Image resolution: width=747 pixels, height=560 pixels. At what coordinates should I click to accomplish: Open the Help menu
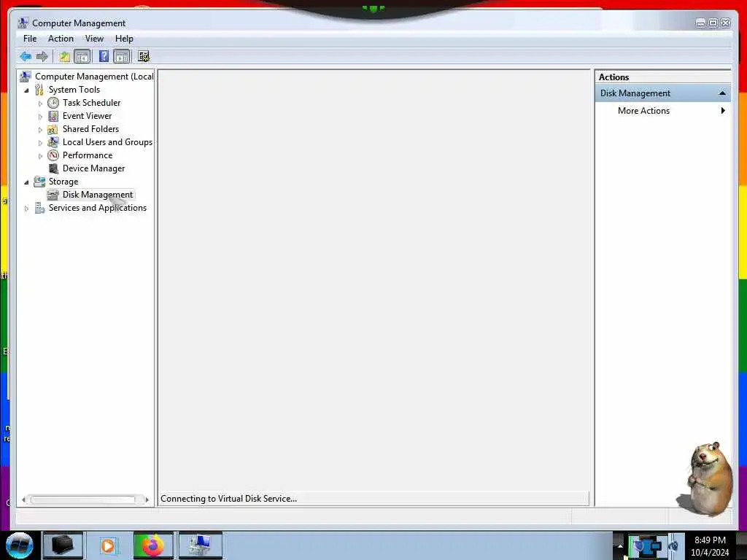pos(124,39)
